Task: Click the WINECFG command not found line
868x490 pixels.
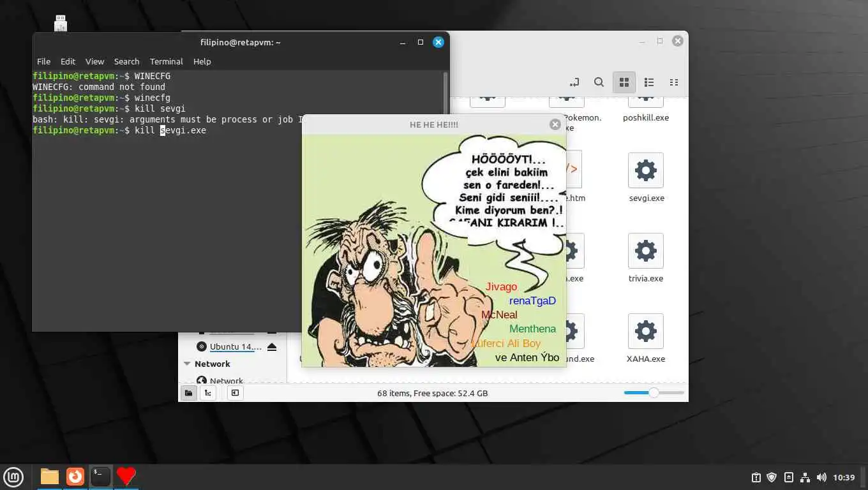Action: coord(99,87)
